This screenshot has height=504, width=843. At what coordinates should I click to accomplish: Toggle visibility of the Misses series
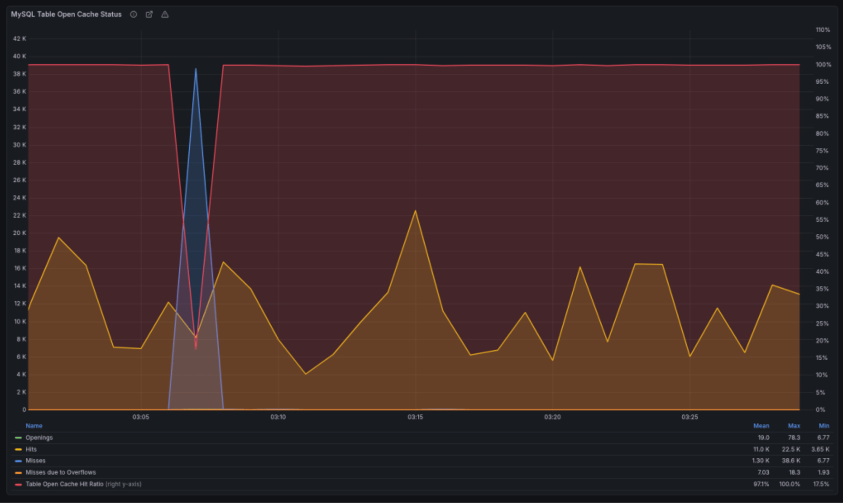click(34, 461)
